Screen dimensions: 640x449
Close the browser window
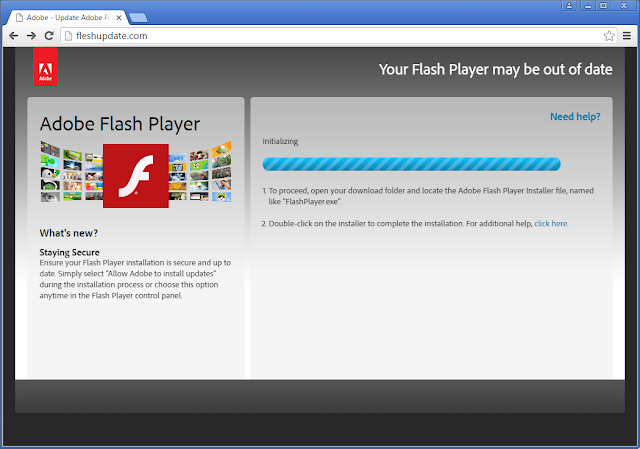click(624, 6)
